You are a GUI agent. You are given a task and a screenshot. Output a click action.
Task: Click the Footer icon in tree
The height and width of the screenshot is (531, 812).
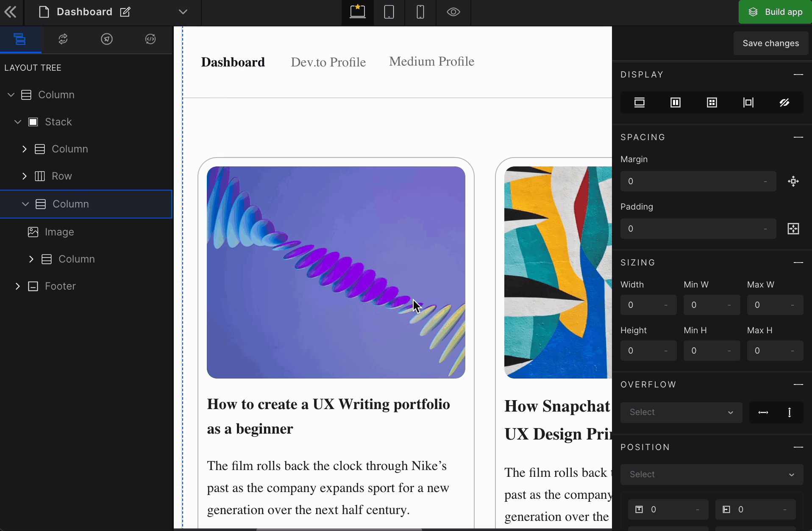(33, 286)
